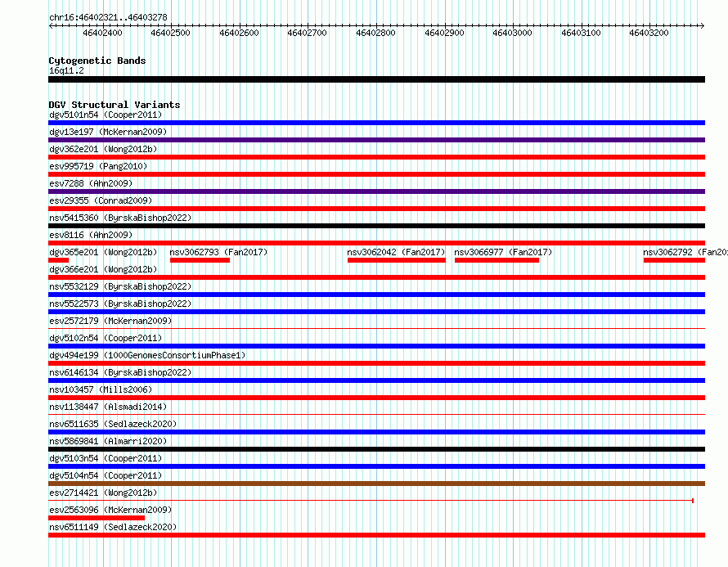
Task: Click nsv103457 (Mills2006) label
Action: pyautogui.click(x=101, y=389)
